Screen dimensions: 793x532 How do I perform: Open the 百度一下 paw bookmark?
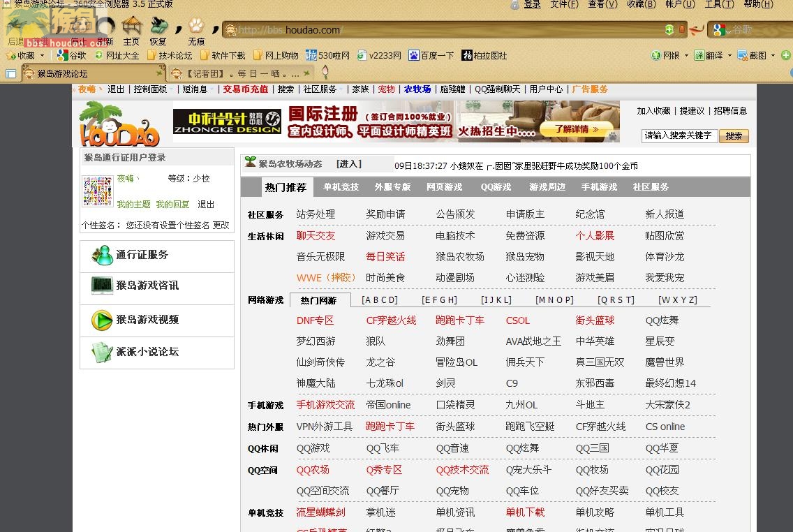coord(431,55)
